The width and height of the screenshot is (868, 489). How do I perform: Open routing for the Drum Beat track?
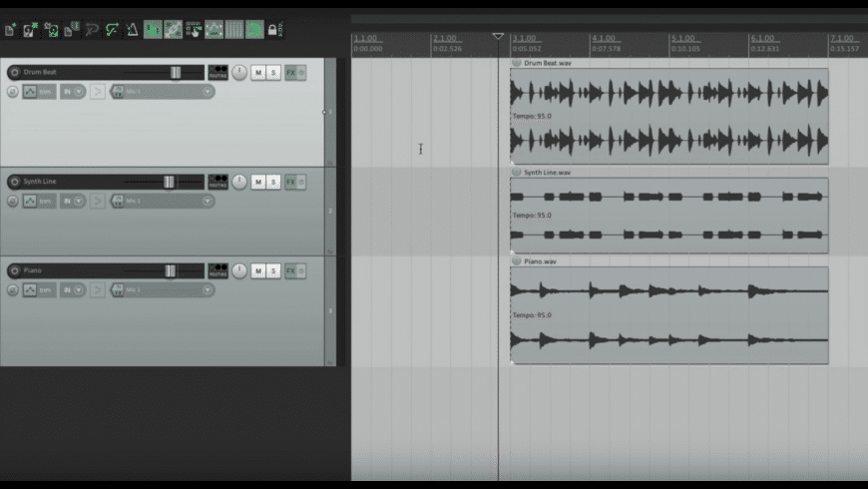[217, 72]
